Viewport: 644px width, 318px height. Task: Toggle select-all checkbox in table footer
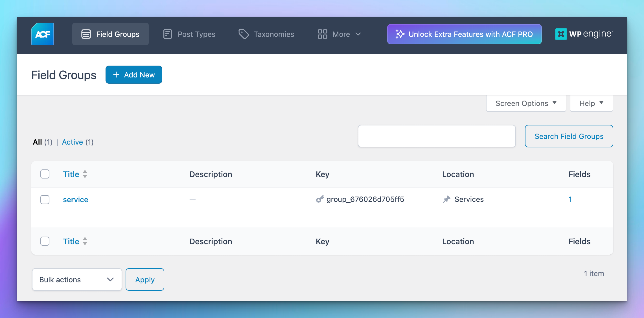45,241
